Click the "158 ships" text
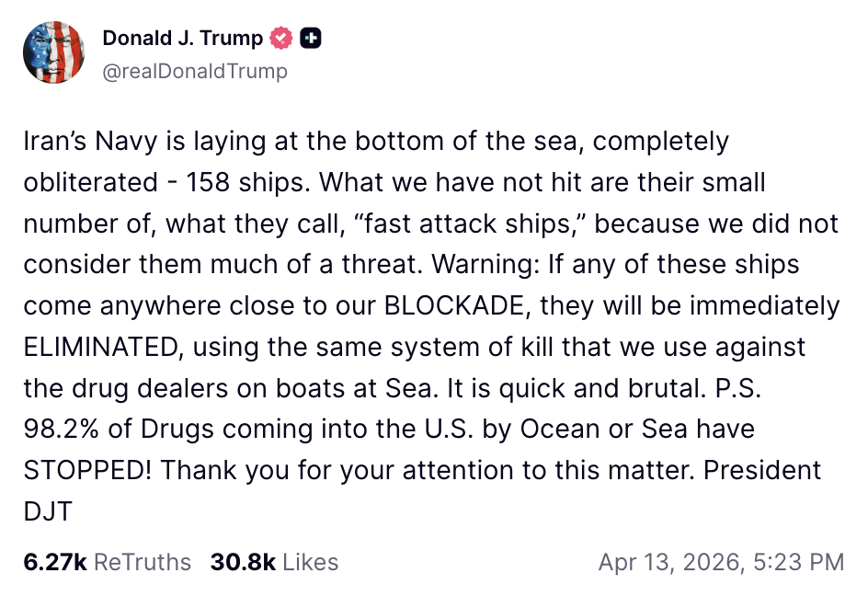This screenshot has width=868, height=596. coord(234,182)
